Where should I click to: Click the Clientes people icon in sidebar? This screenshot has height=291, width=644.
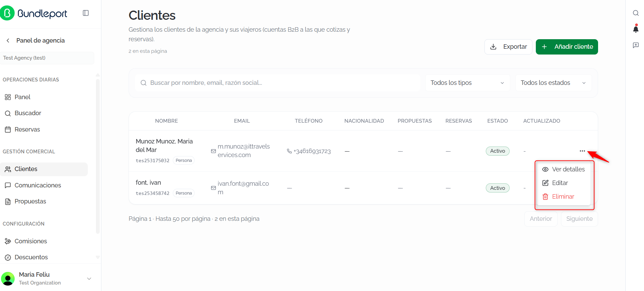(x=8, y=169)
